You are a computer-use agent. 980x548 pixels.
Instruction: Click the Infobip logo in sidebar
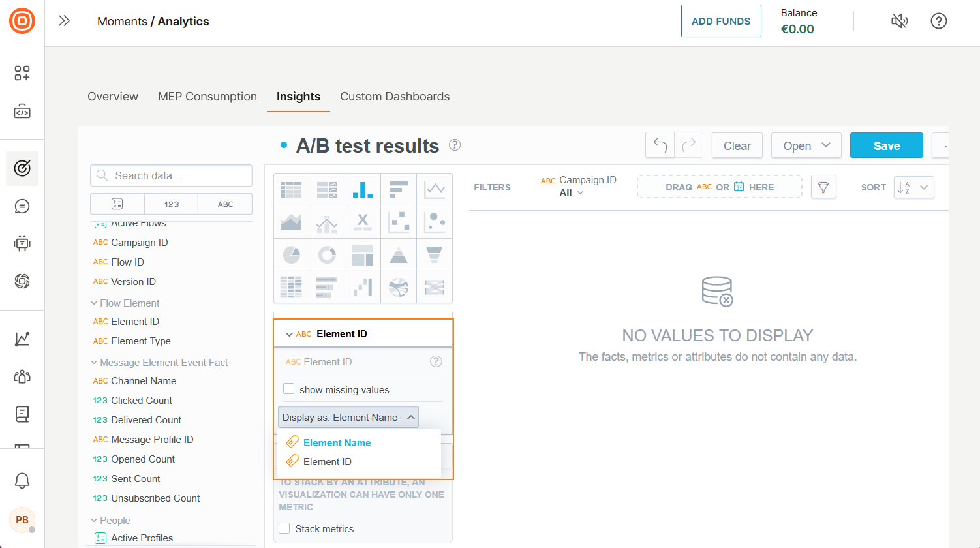22,21
